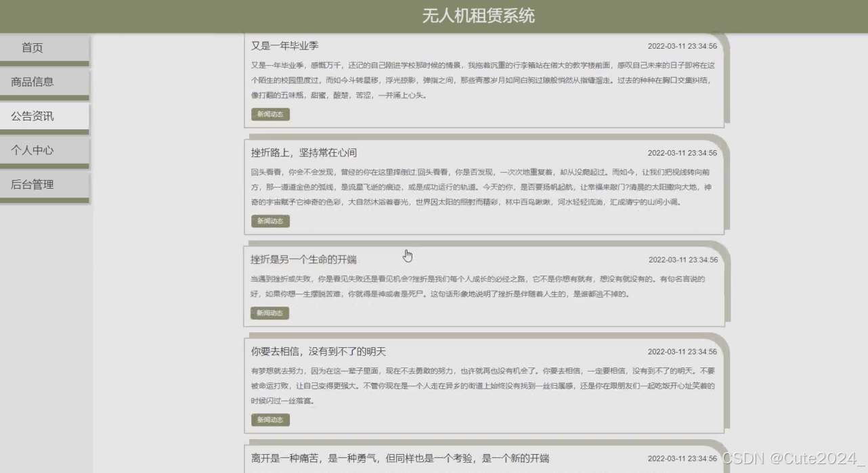
Task: Click timestamp of 离开是一种痛苦 article
Action: point(682,459)
